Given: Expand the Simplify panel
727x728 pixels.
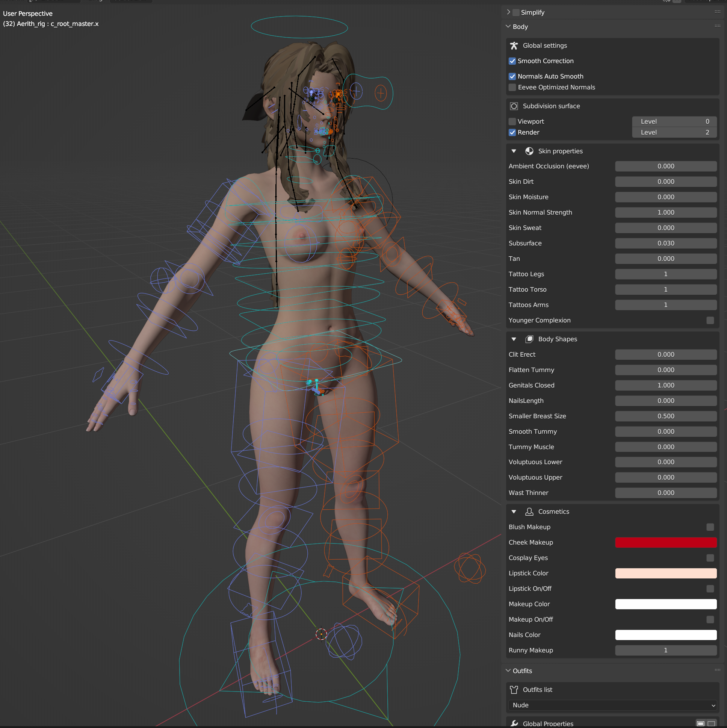Looking at the screenshot, I should tap(508, 12).
